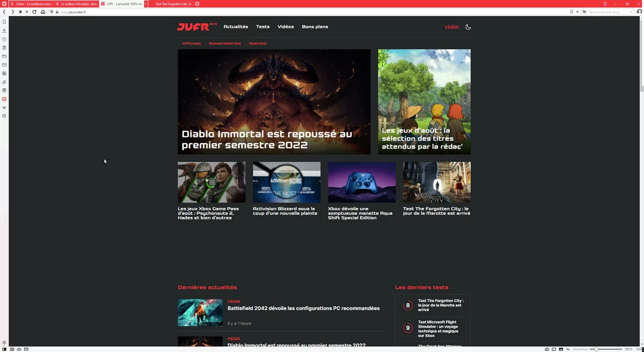Open the bookmarks dropdown arrow in address bar
The image size is (644, 352).
tap(577, 12)
